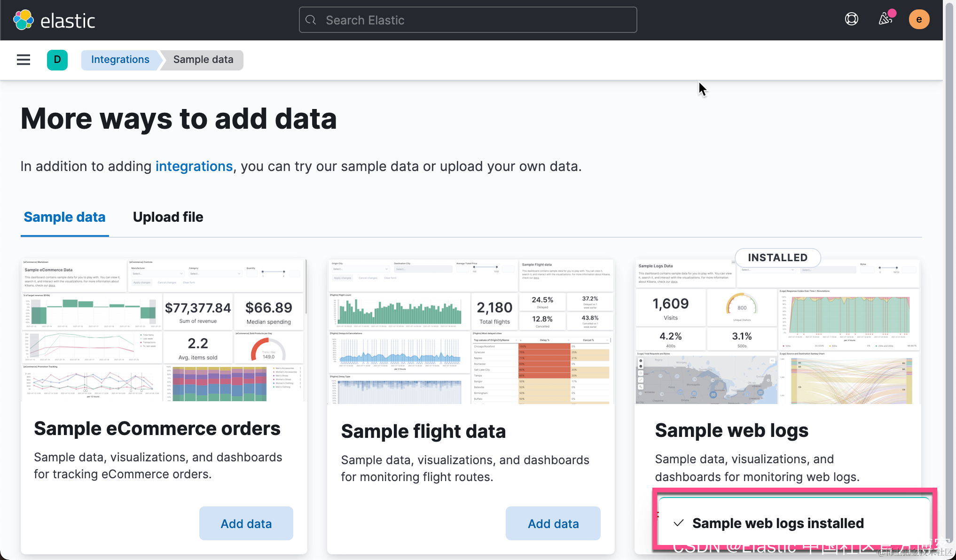The image size is (956, 560).
Task: Click the green D space avatar
Action: (x=57, y=60)
